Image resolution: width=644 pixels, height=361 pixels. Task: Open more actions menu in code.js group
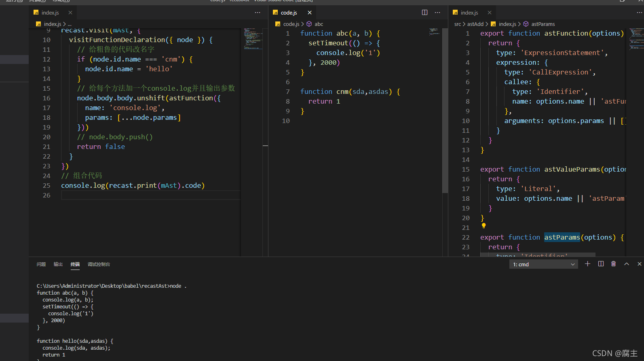437,13
